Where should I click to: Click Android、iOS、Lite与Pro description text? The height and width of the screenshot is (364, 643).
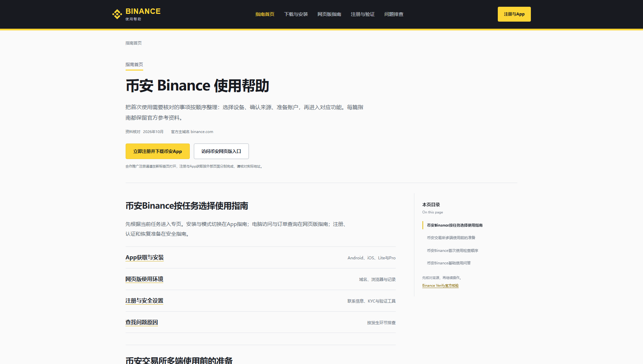[371, 258]
